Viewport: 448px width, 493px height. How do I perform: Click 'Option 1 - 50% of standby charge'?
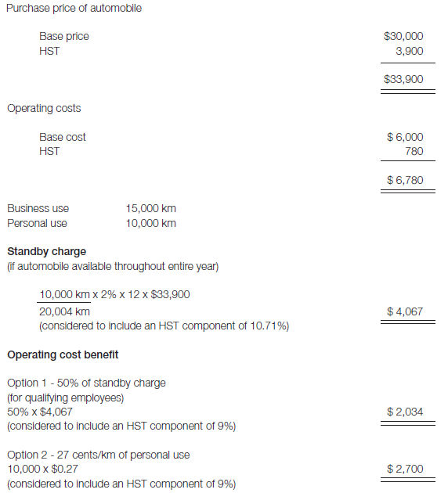86,383
